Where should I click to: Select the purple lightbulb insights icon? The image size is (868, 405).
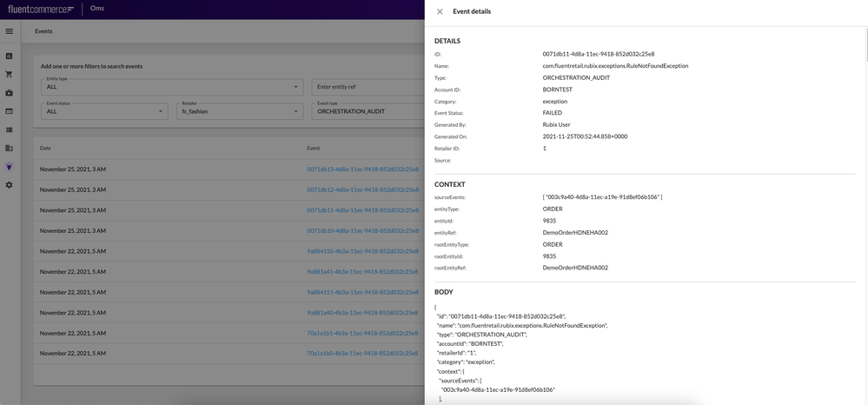pyautogui.click(x=10, y=166)
